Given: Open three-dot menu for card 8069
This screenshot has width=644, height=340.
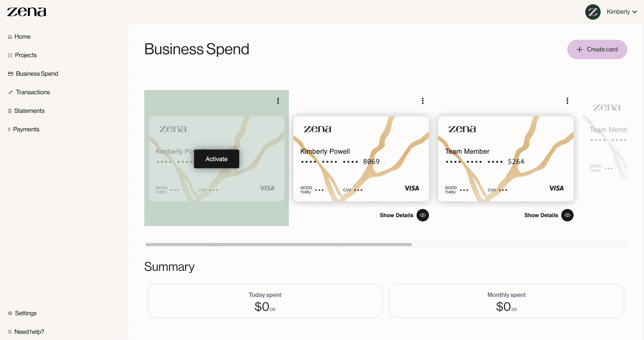Looking at the screenshot, I should (x=423, y=101).
